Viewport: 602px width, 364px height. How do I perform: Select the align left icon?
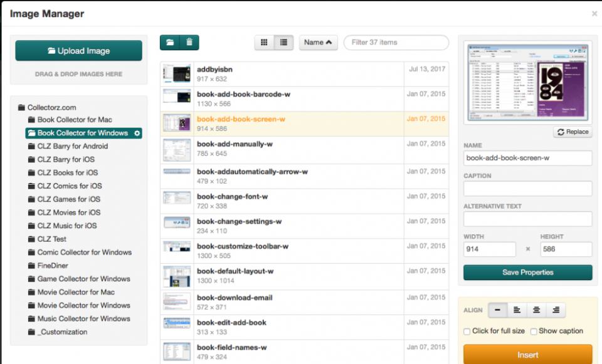(515, 309)
